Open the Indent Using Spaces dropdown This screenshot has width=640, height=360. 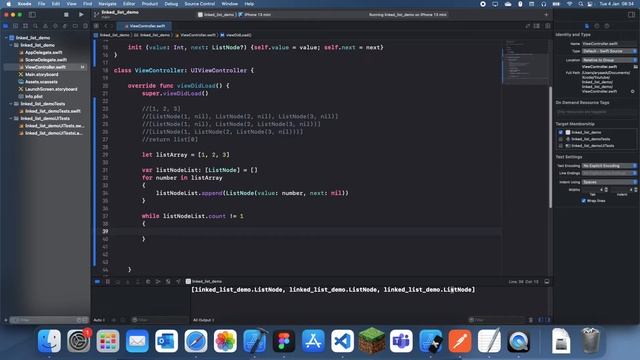[609, 182]
